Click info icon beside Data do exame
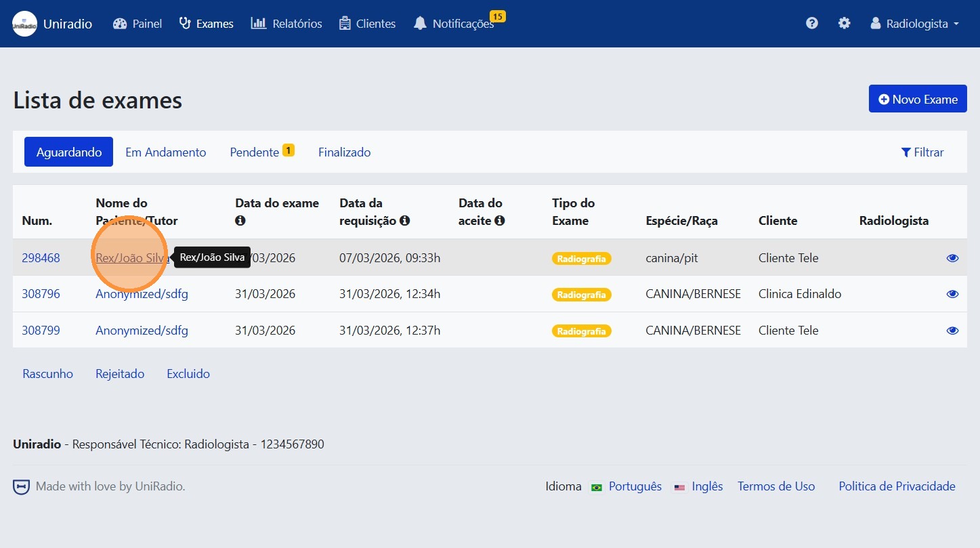Screen dimensions: 980x548 click(240, 221)
